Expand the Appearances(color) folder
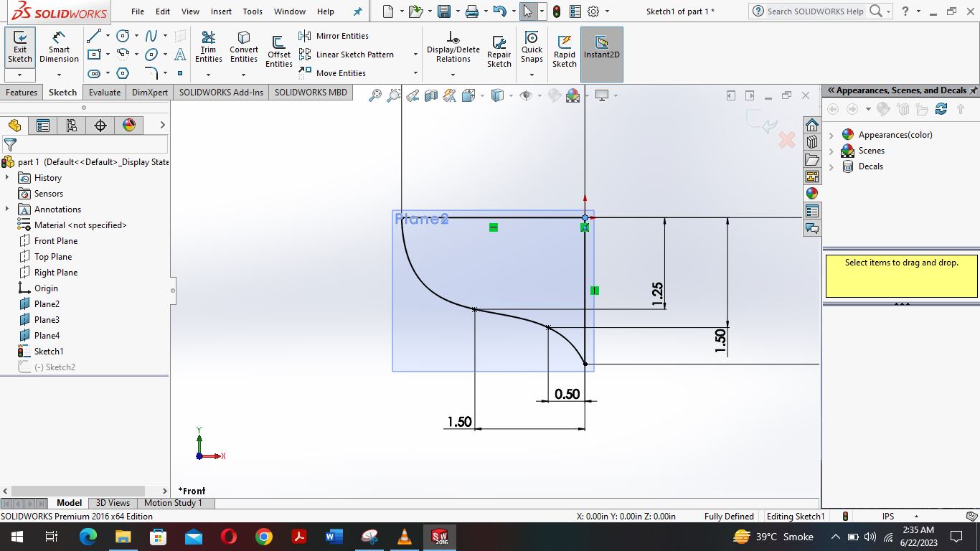Screen dimensions: 980x551 coord(831,135)
